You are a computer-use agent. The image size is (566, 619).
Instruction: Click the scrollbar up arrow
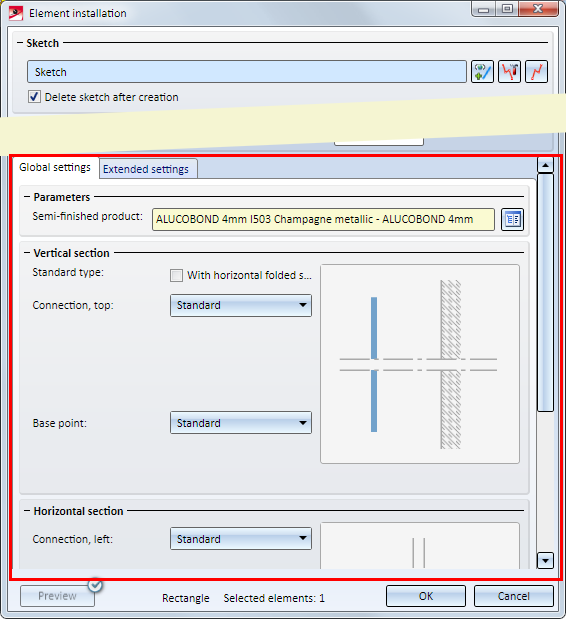pos(545,165)
